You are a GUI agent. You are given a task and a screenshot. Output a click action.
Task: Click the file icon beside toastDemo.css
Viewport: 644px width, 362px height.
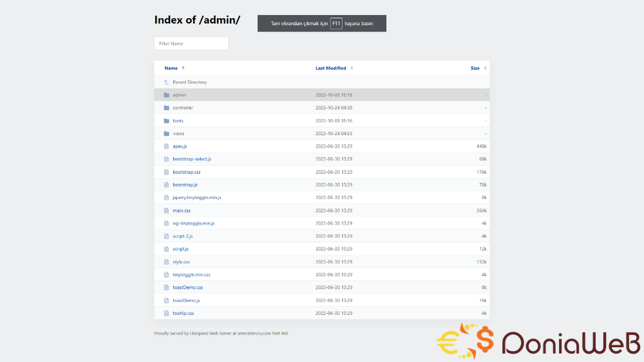[166, 288]
